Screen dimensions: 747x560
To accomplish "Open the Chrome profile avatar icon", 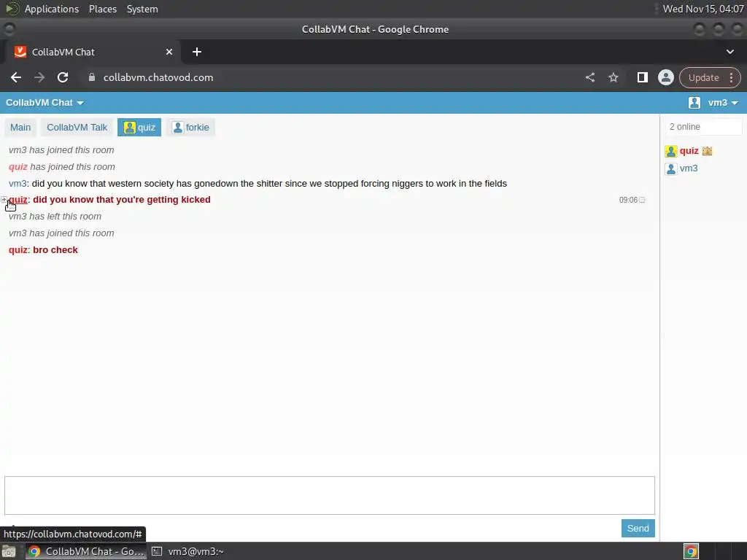I will [x=665, y=77].
